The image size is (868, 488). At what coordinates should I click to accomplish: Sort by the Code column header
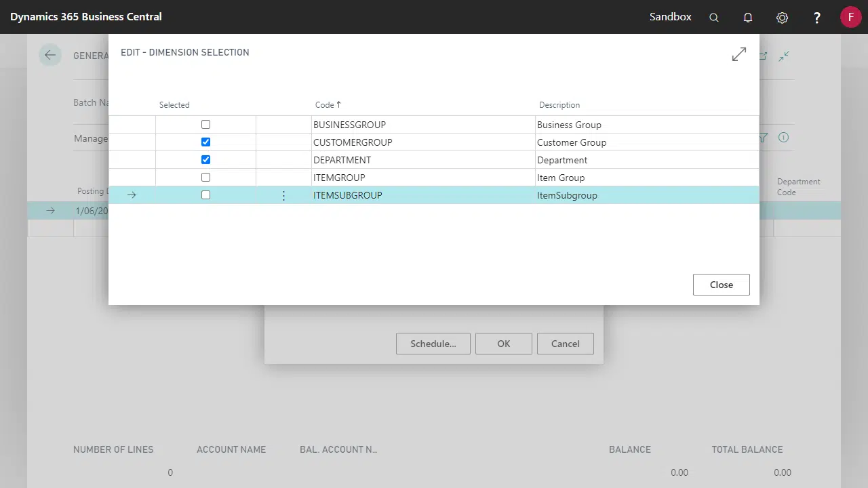pyautogui.click(x=325, y=105)
